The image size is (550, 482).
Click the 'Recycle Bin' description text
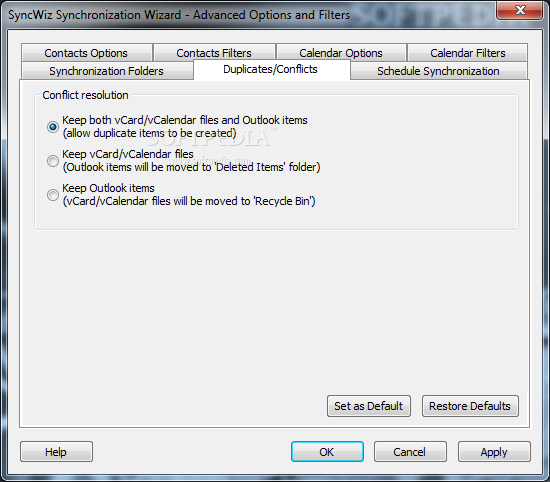click(x=189, y=201)
